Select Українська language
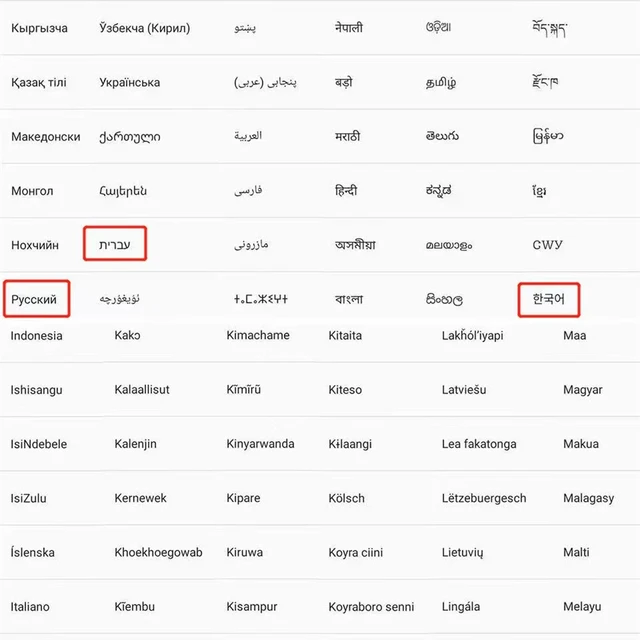 tap(129, 82)
